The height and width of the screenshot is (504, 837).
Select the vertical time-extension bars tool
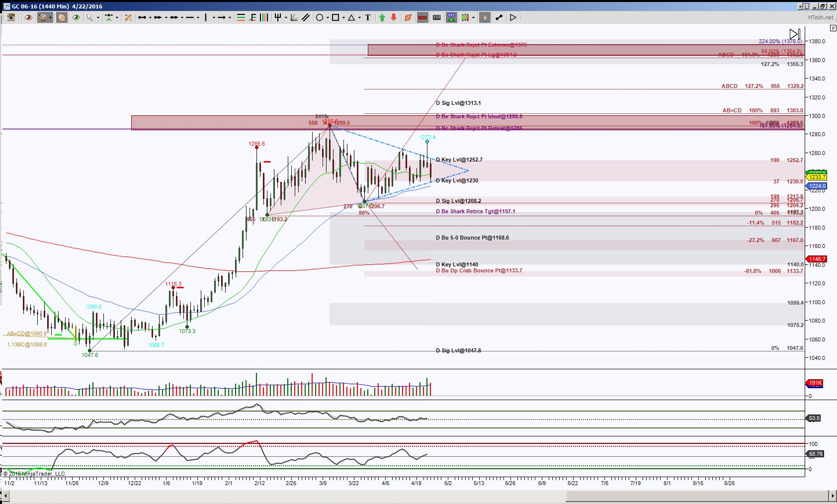(x=264, y=17)
